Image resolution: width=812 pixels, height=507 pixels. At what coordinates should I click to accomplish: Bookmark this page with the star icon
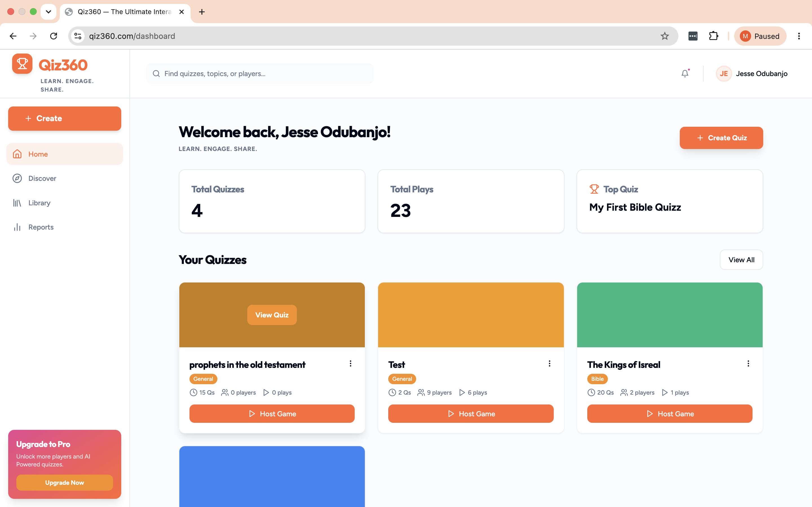pyautogui.click(x=665, y=36)
